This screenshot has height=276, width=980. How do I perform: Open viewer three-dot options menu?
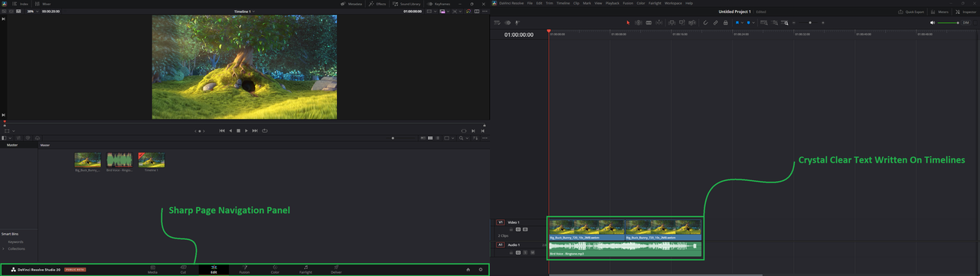485,11
